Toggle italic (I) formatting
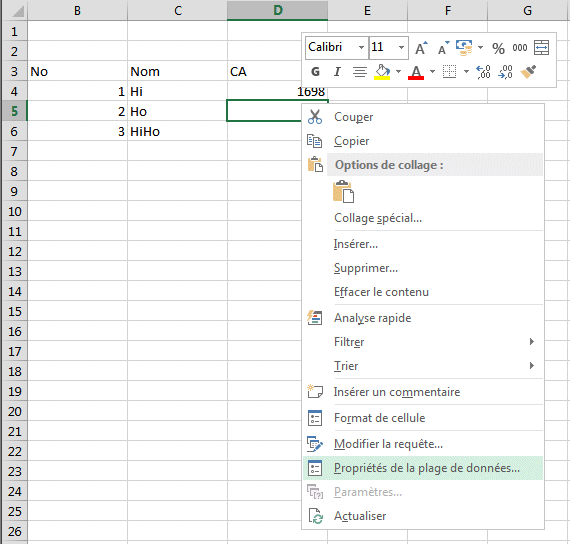This screenshot has width=570, height=544. click(x=337, y=72)
